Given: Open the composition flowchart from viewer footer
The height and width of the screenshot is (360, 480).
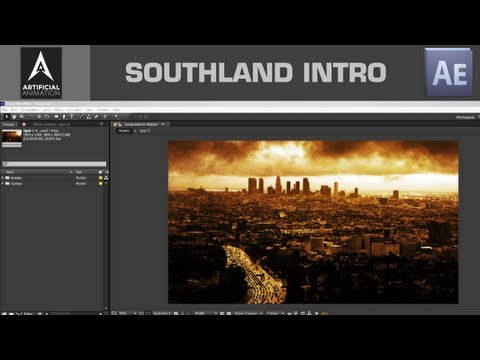Looking at the screenshot, I should tap(309, 313).
